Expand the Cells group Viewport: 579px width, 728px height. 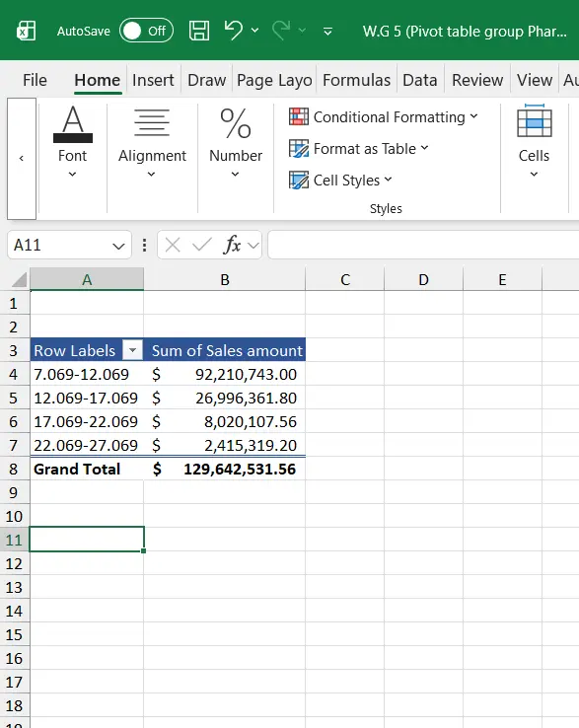tap(534, 142)
